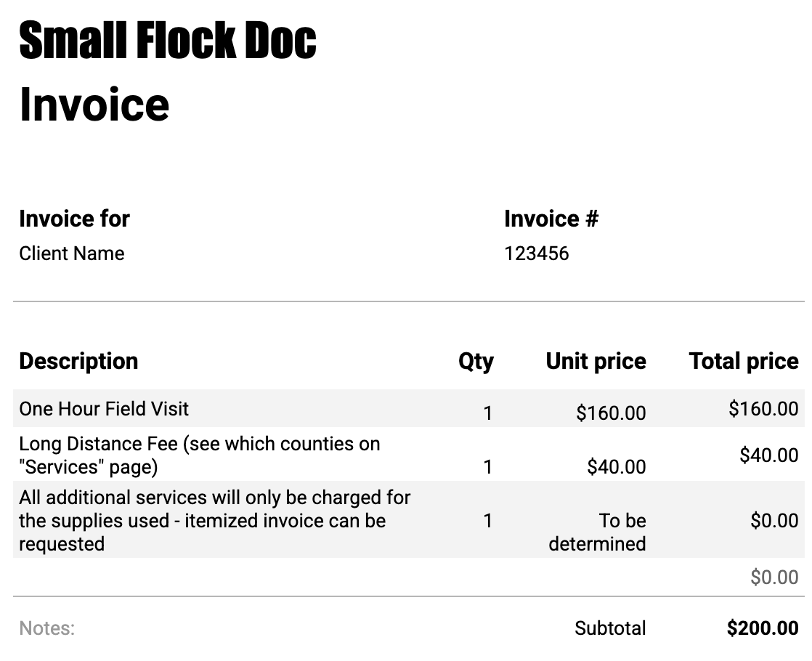Click the Long Distance Fee description
Image resolution: width=812 pixels, height=661 pixels.
click(x=200, y=455)
